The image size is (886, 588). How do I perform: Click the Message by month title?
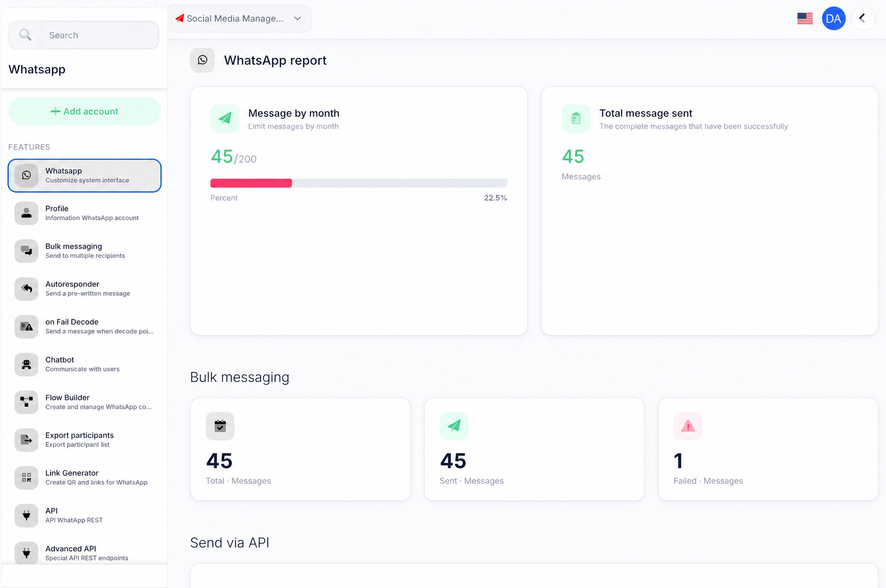click(294, 113)
